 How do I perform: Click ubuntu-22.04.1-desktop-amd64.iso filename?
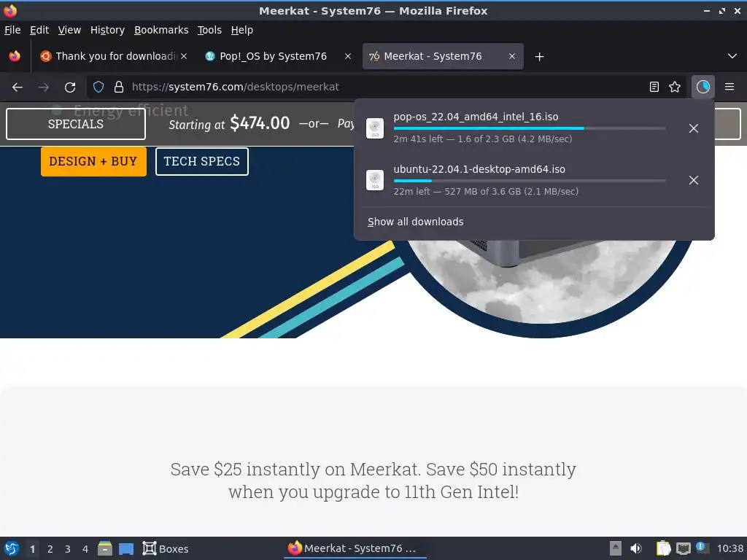pyautogui.click(x=479, y=169)
